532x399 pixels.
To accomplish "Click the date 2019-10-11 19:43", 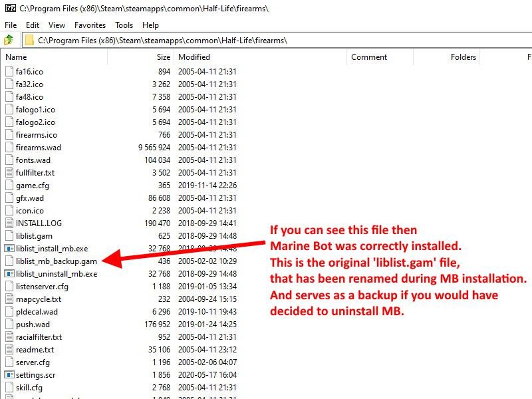I will click(207, 311).
